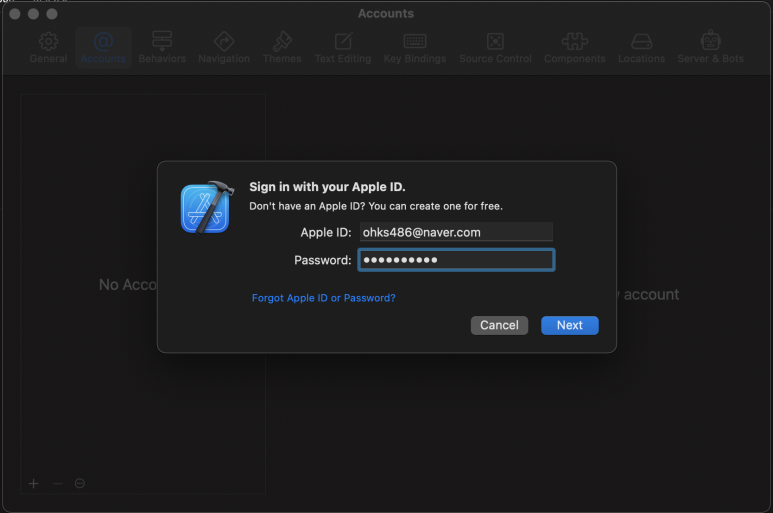The image size is (773, 513).
Task: Select the Accounts preferences tab
Action: click(x=103, y=48)
